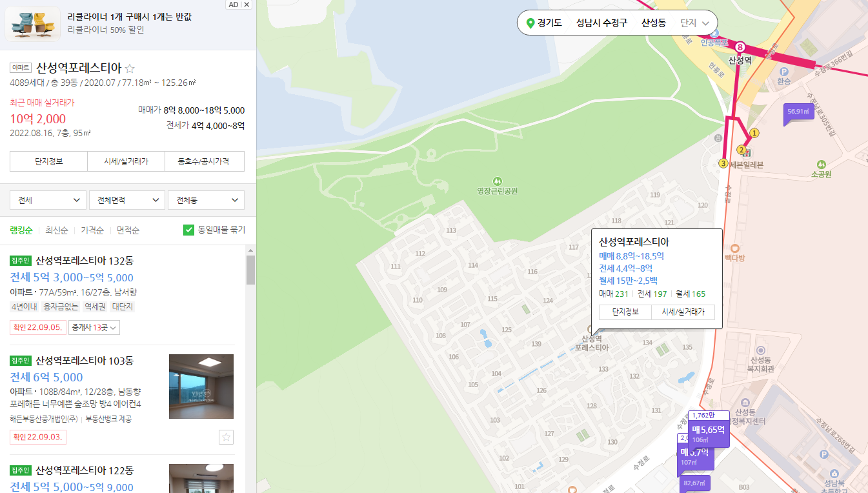Click the 산성역 station label
This screenshot has height=493, width=868.
pos(740,60)
